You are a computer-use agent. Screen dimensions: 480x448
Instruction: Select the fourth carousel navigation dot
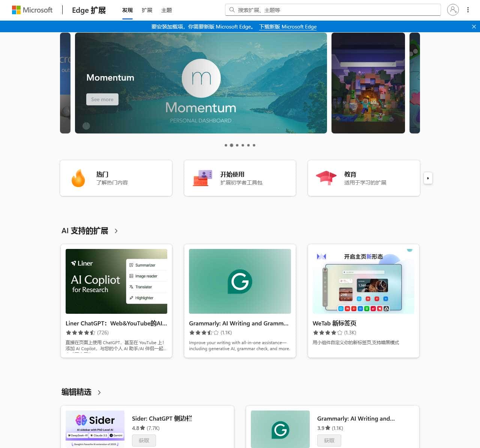pos(243,145)
